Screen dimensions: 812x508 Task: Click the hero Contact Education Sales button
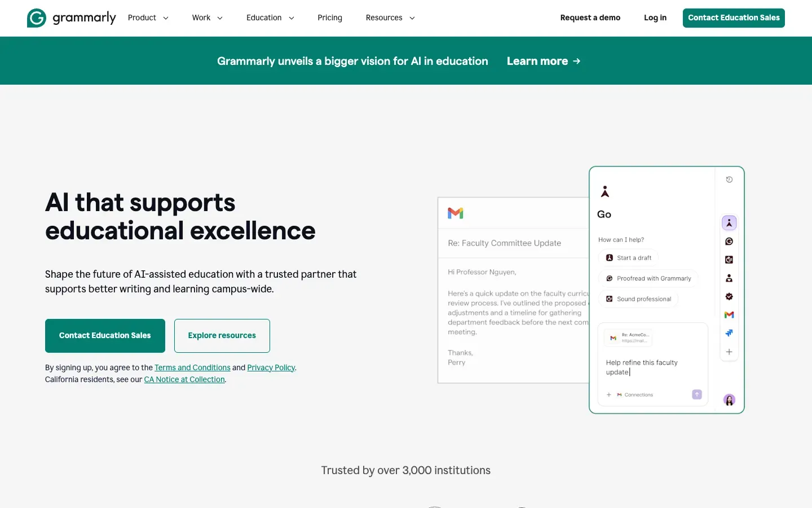click(x=105, y=336)
